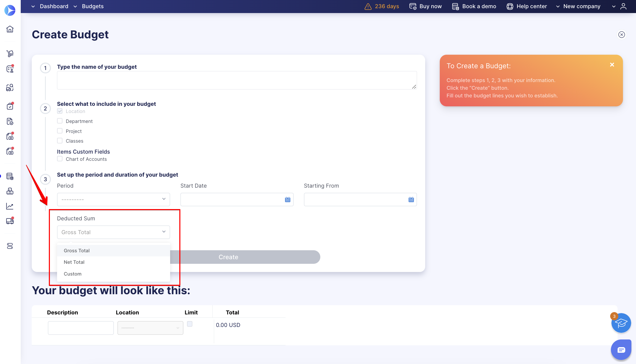Click the Help center lifebuoy icon
The width and height of the screenshot is (636, 364).
(510, 6)
